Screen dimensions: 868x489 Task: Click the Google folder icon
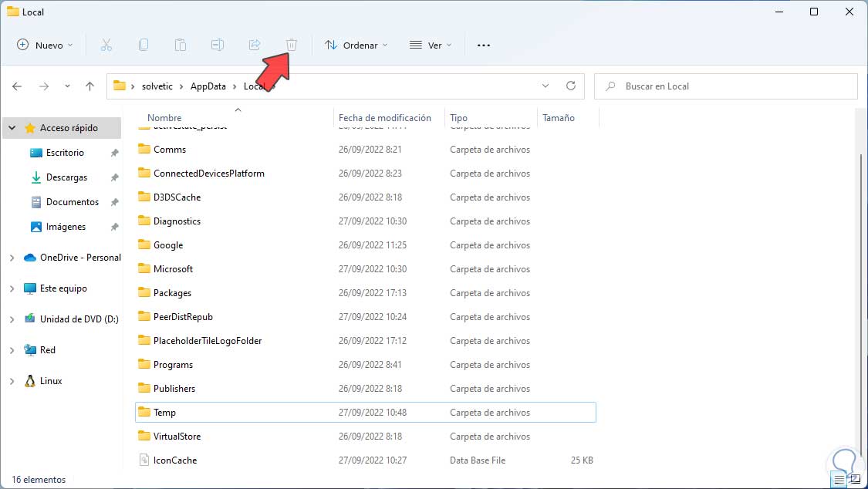(x=144, y=244)
